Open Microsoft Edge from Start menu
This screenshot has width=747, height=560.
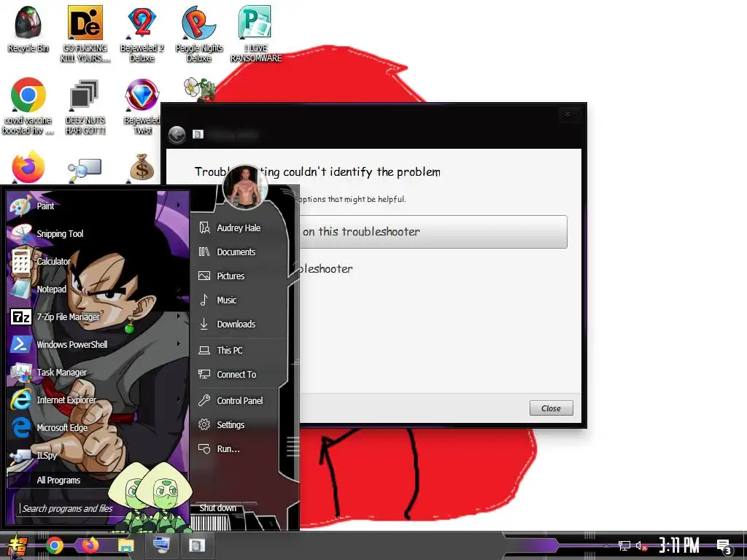[x=98, y=427]
